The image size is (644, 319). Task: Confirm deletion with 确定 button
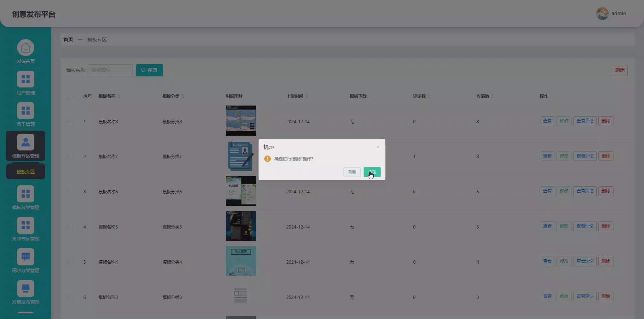372,172
